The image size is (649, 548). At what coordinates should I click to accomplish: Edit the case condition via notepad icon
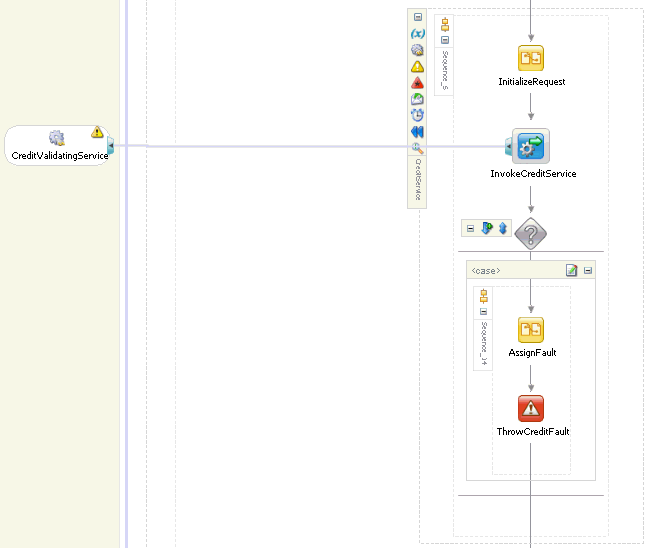pyautogui.click(x=572, y=270)
